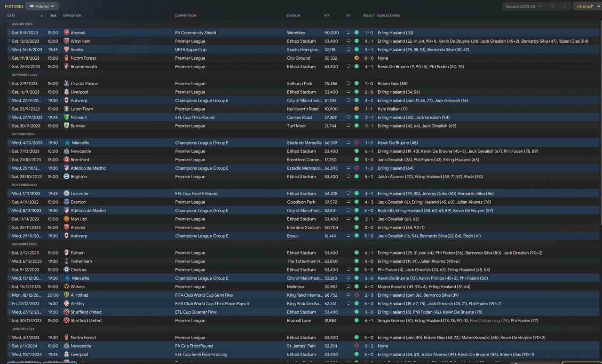The width and height of the screenshot is (602, 364).
Task: Click the 8 - 1 result against West Ham
Action: click(369, 41)
